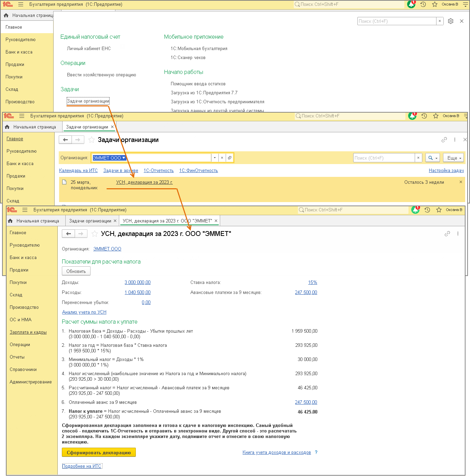Open history icon in front window header
Viewport: 470px width, 476px height.
pyautogui.click(x=427, y=210)
